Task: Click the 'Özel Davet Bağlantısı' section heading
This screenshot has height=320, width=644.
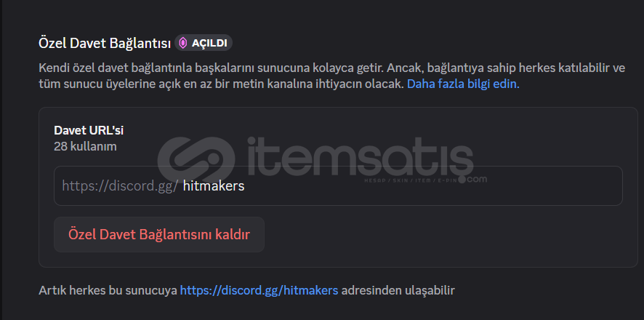Action: click(105, 43)
